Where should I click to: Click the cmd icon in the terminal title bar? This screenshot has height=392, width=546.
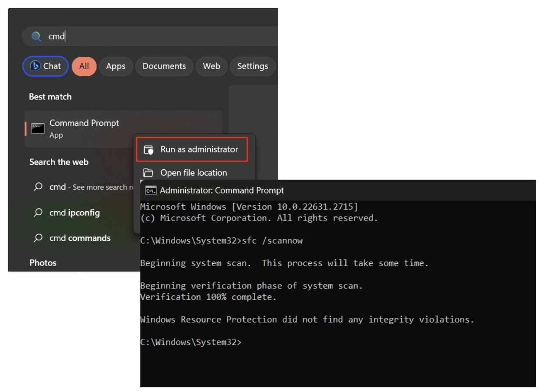pyautogui.click(x=150, y=190)
